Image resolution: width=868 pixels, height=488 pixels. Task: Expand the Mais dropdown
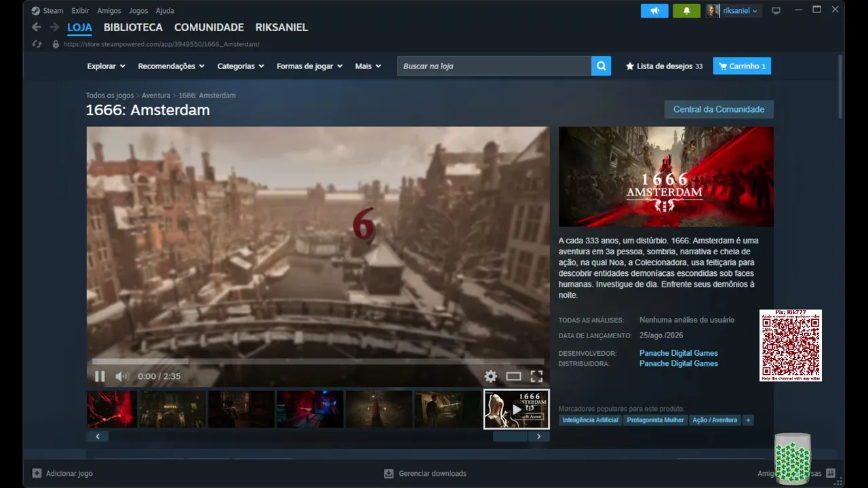368,66
